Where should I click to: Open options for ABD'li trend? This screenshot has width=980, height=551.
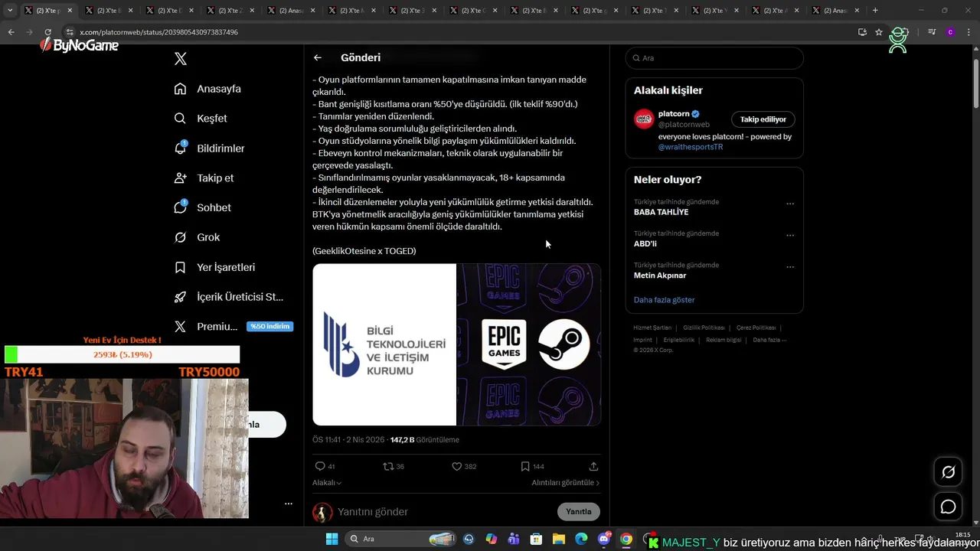click(x=790, y=235)
